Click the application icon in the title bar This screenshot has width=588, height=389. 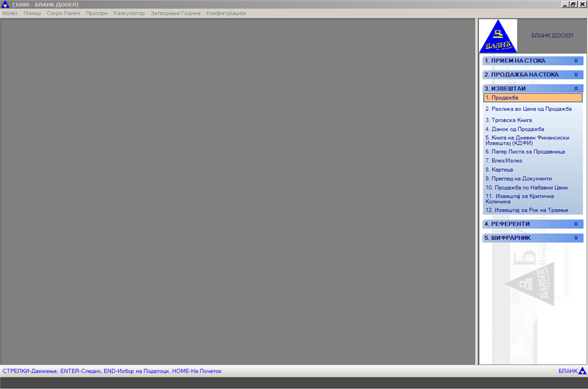[6, 4]
